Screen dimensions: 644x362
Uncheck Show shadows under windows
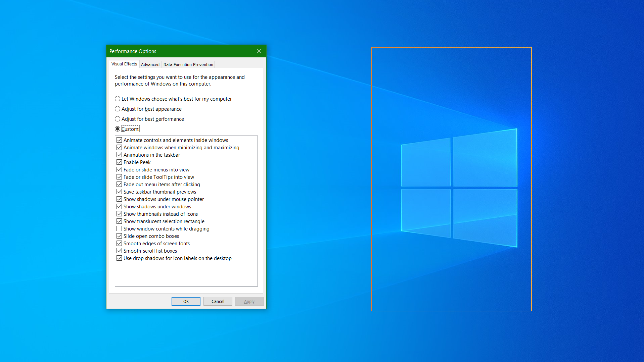tap(119, 206)
